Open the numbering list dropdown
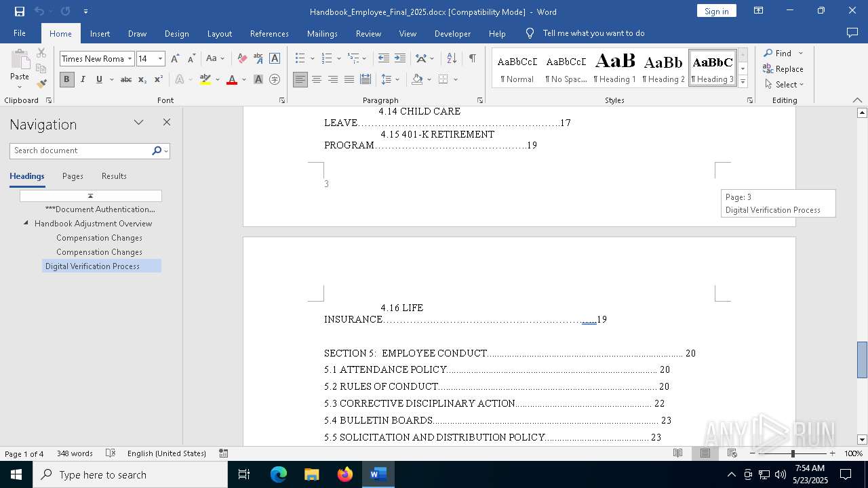Image resolution: width=868 pixels, height=488 pixels. point(338,59)
